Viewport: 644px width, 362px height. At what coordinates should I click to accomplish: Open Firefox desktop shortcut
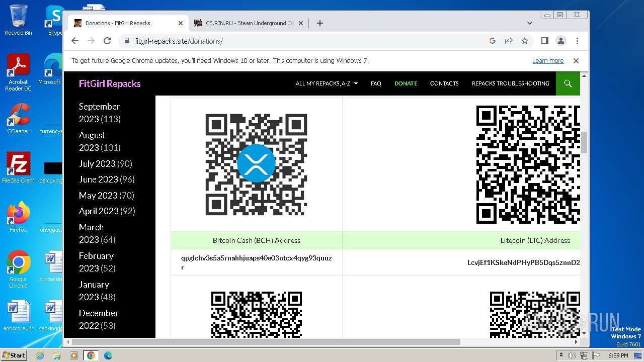click(18, 217)
